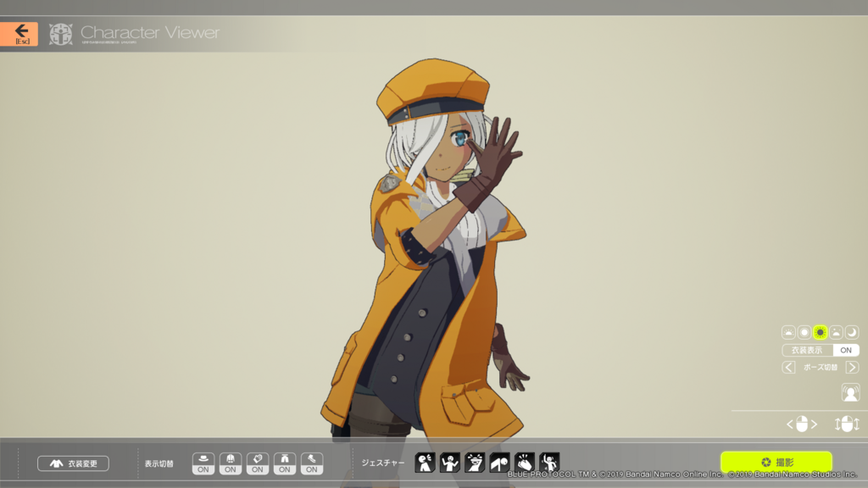Play the shouting person gesture
This screenshot has width=868, height=488.
(426, 463)
